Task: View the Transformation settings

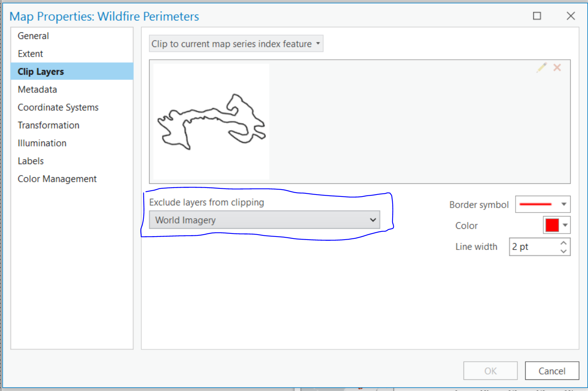Action: (x=48, y=125)
